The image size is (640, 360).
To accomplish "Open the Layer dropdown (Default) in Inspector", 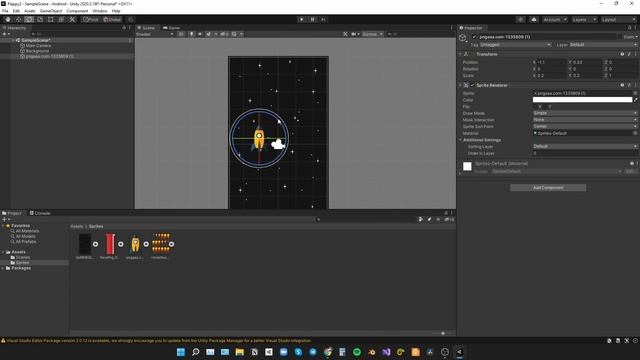I will pyautogui.click(x=603, y=44).
